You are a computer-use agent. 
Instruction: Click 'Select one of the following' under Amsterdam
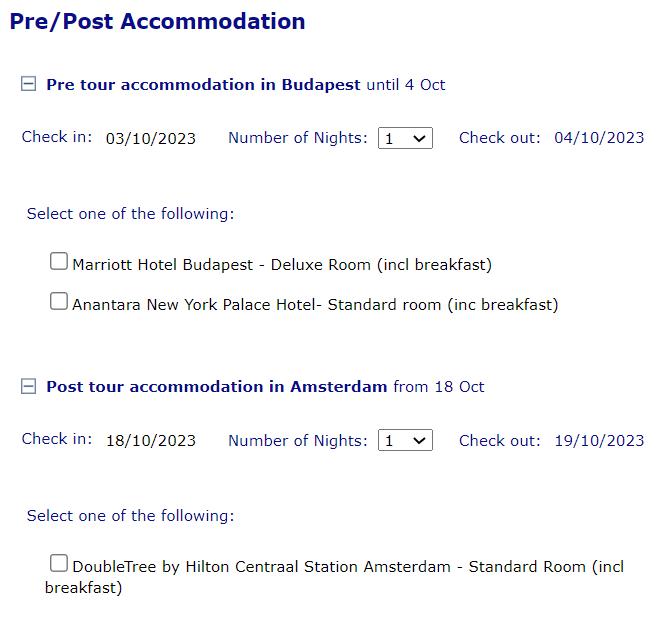click(130, 516)
